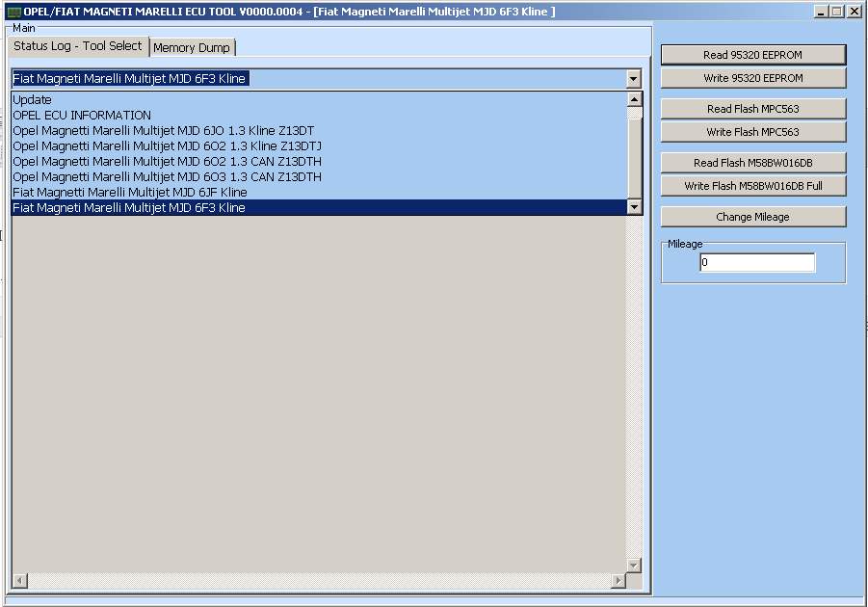The width and height of the screenshot is (868, 607).
Task: Select Fiat Magneti Marelli MJD 6F3 Kline list row
Action: tap(320, 208)
